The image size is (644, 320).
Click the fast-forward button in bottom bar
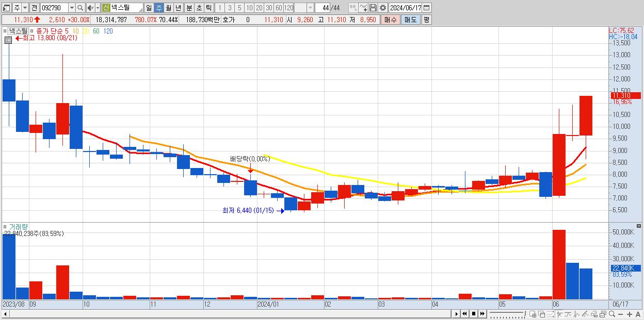point(482,314)
